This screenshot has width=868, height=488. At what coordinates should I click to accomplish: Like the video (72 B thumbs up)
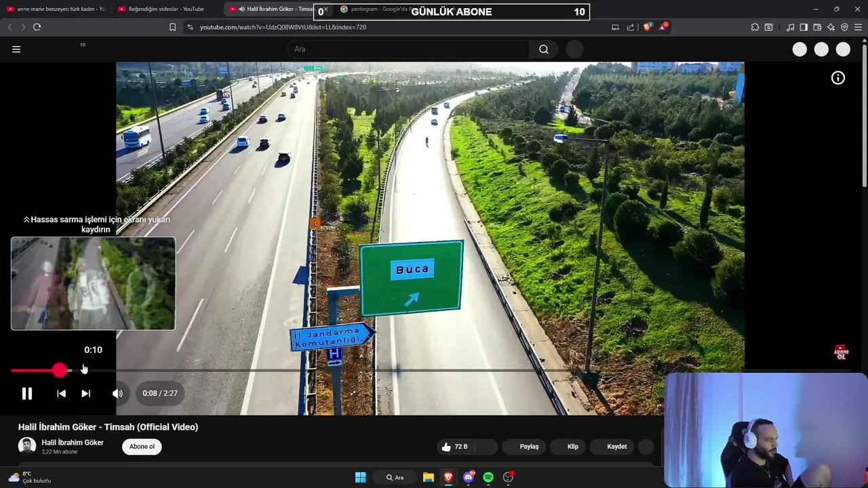coord(456,447)
